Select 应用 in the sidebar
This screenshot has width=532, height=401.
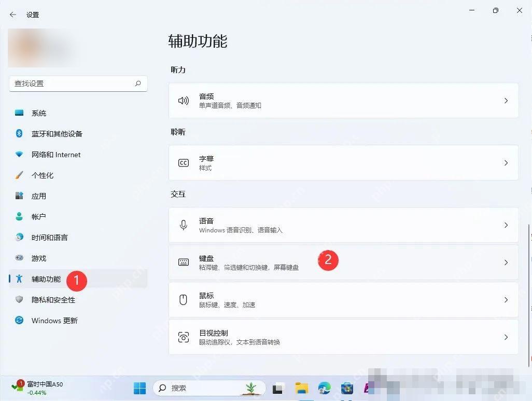(78, 196)
